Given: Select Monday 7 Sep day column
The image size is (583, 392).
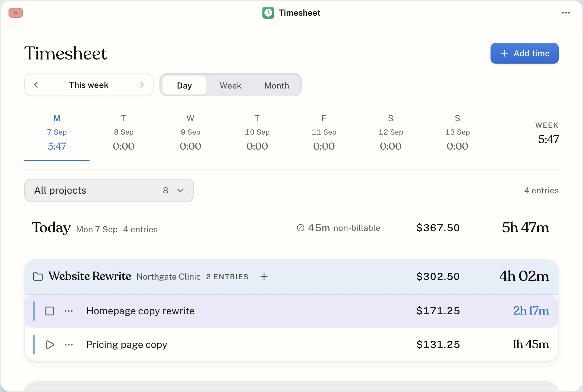Looking at the screenshot, I should pos(57,134).
